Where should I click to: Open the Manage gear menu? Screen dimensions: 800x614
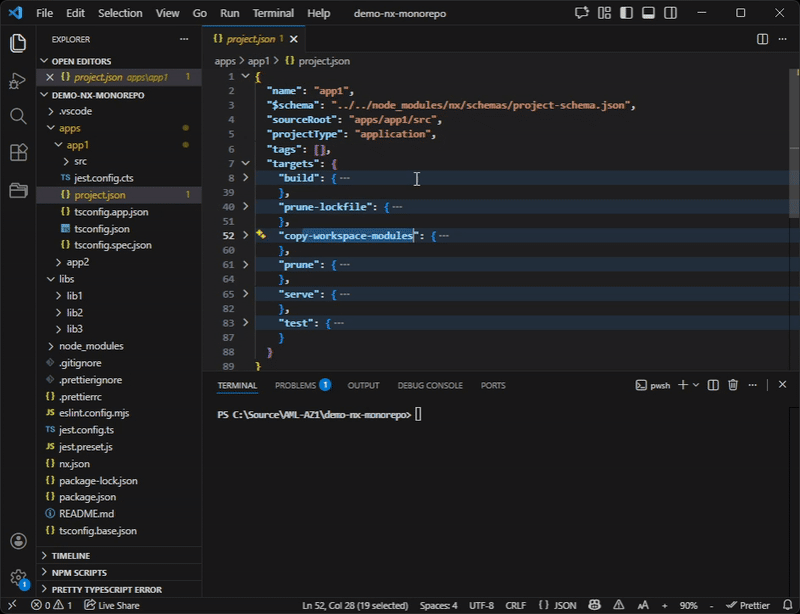point(18,578)
